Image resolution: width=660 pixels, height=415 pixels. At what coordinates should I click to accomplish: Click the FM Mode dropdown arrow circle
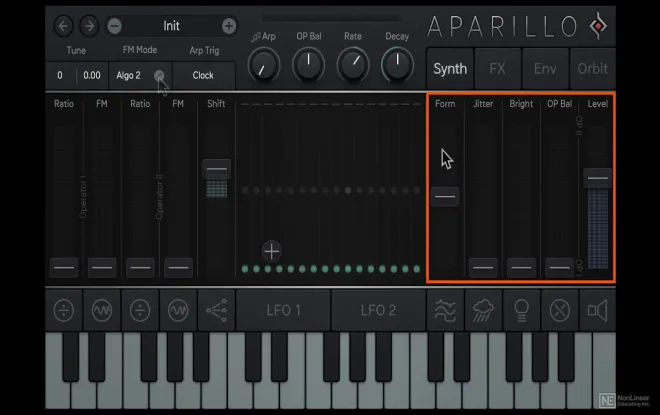(159, 75)
